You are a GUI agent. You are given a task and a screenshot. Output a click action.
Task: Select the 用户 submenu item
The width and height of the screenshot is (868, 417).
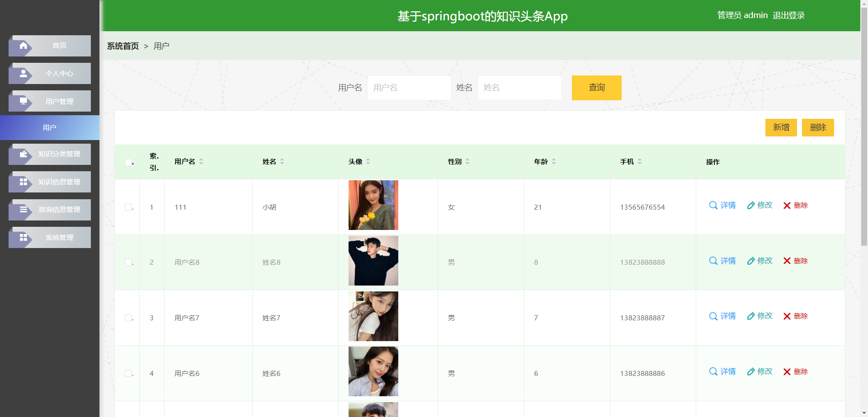coord(50,127)
